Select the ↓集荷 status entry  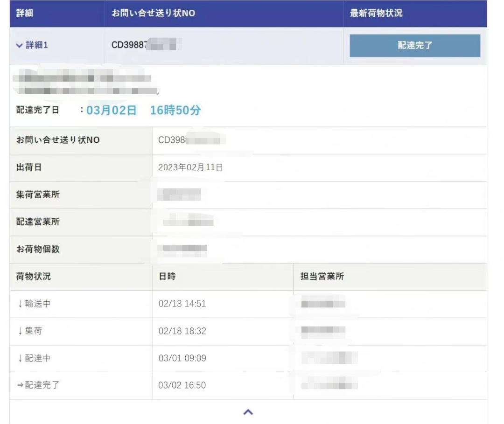point(29,331)
